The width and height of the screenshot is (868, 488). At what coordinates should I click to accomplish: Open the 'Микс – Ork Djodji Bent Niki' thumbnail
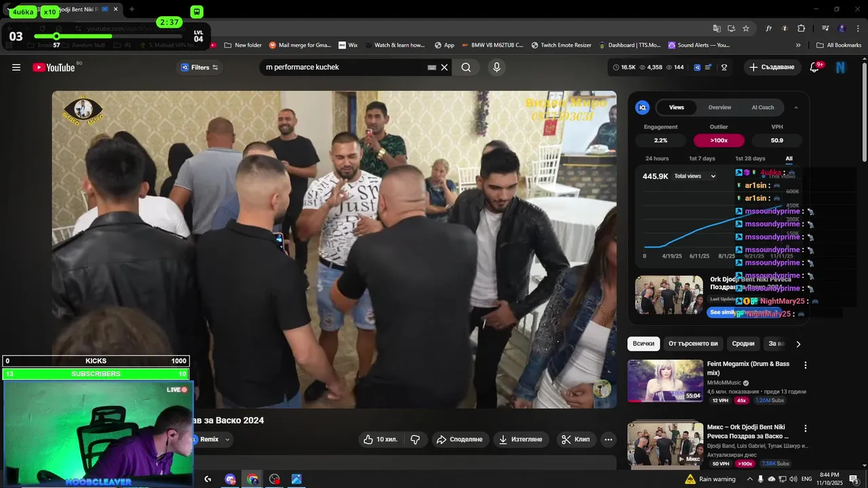click(665, 444)
